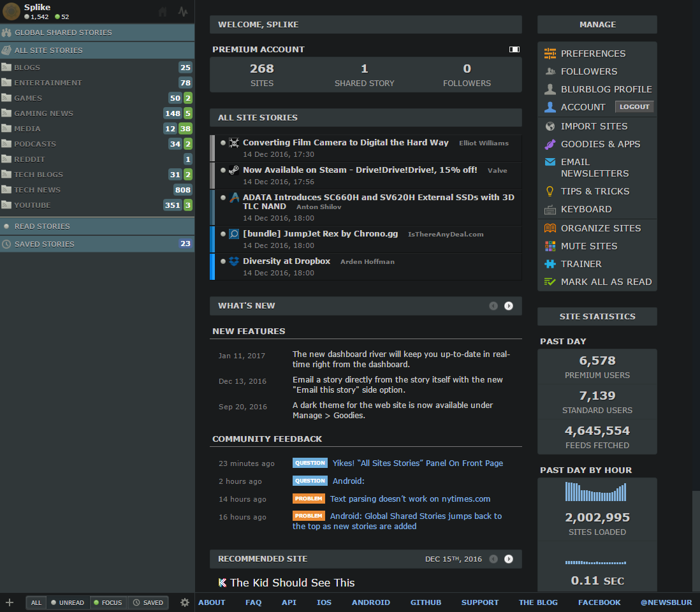Click the settings gear in the bottom bar
The height and width of the screenshot is (612, 700).
tap(184, 602)
